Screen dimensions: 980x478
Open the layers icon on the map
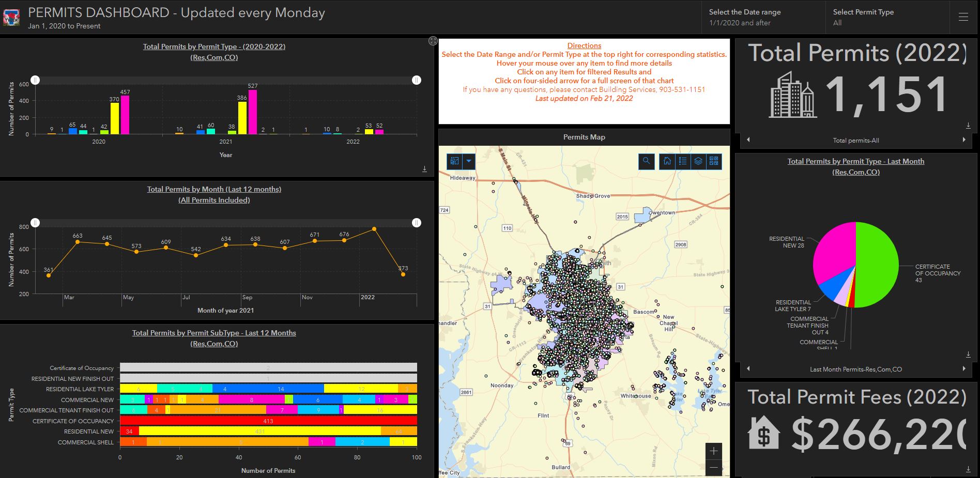tap(698, 161)
